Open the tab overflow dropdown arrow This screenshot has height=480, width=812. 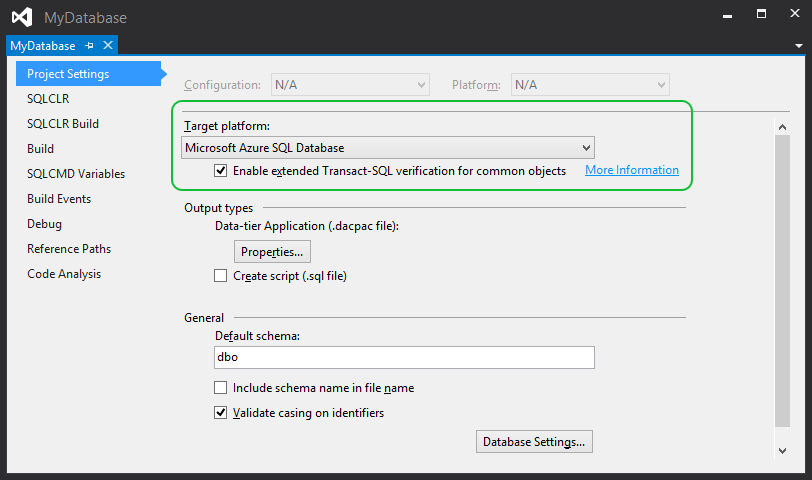799,46
